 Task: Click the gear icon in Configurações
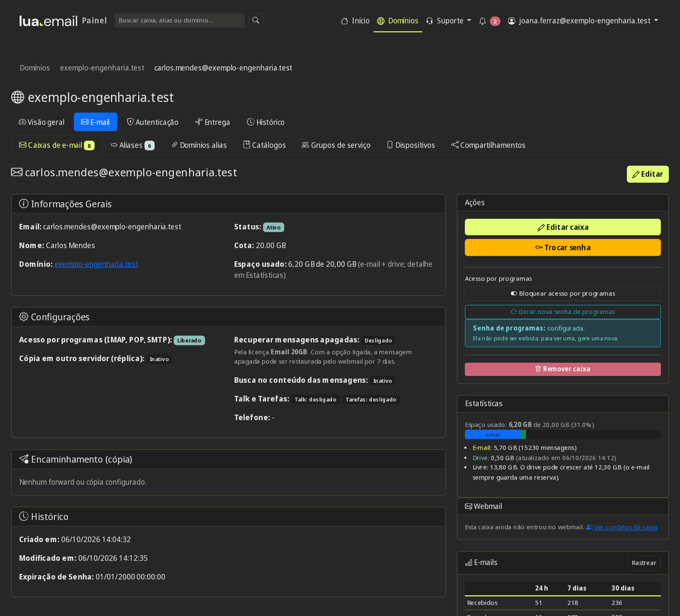click(x=24, y=317)
